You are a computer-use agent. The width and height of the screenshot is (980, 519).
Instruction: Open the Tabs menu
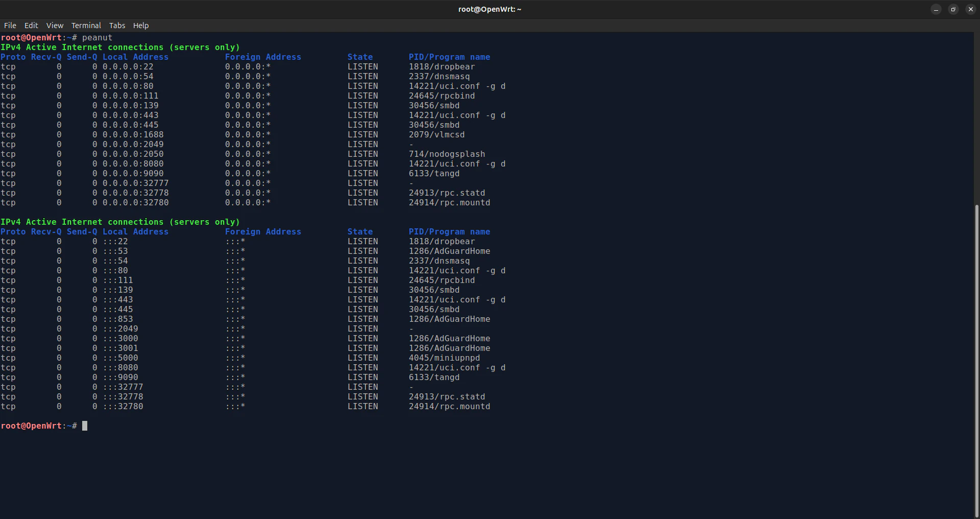click(x=117, y=26)
